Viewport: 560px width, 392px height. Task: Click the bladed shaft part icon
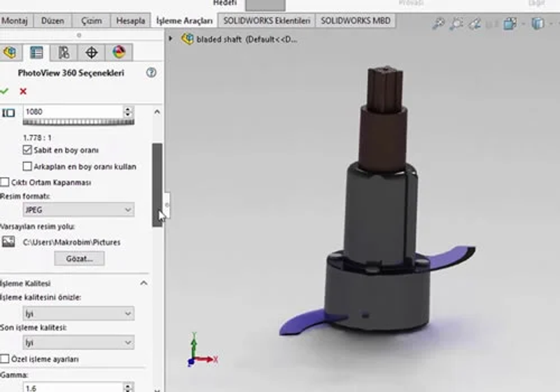tap(187, 39)
